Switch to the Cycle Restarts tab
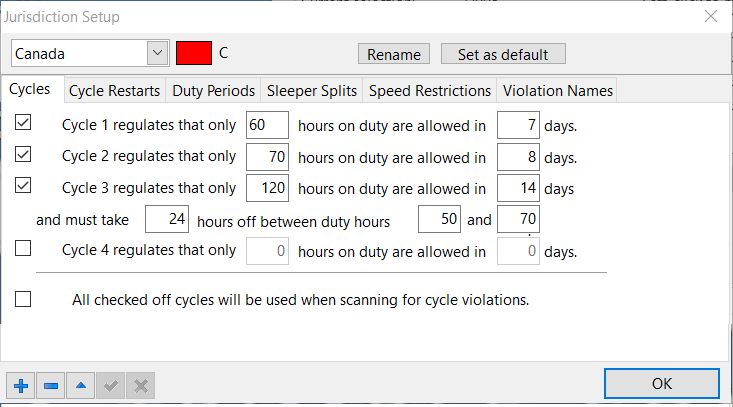733x407 pixels. click(x=114, y=91)
